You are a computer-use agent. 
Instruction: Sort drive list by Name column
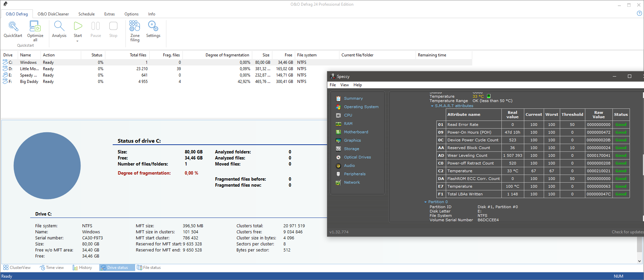pos(30,55)
